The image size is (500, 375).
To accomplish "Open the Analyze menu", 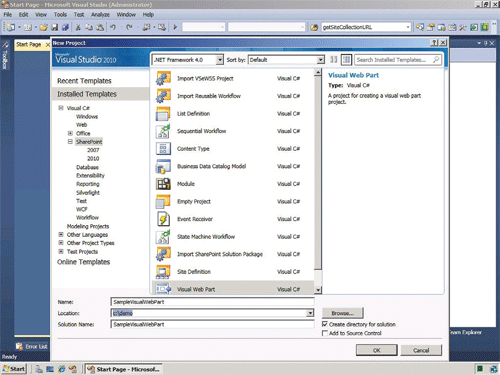I will 100,15.
